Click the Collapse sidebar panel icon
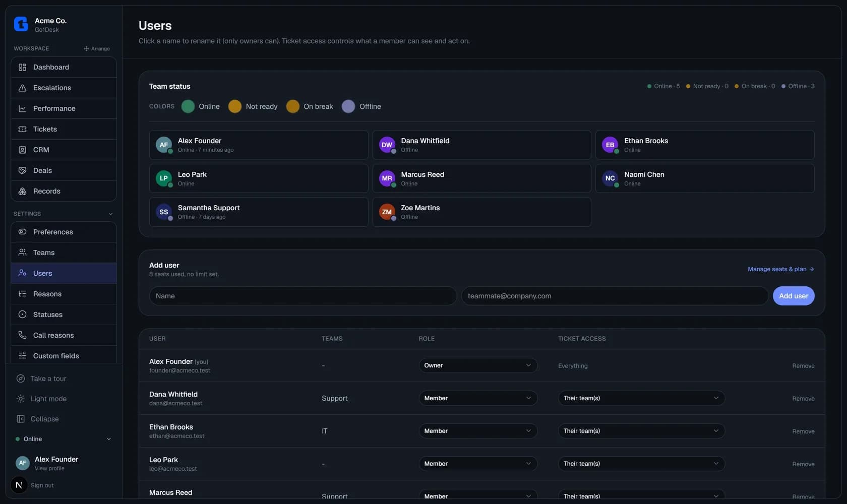This screenshot has height=504, width=847. click(x=21, y=419)
